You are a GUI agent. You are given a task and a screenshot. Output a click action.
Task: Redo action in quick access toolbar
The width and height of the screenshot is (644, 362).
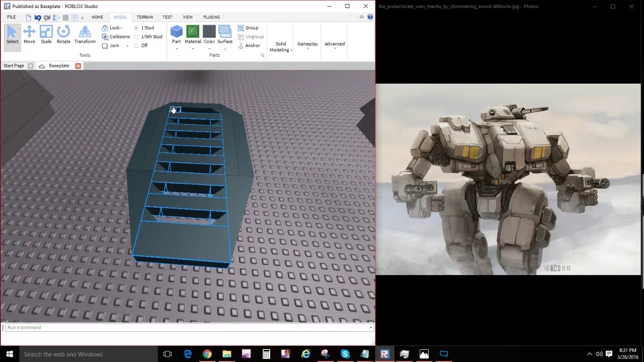[x=47, y=18]
